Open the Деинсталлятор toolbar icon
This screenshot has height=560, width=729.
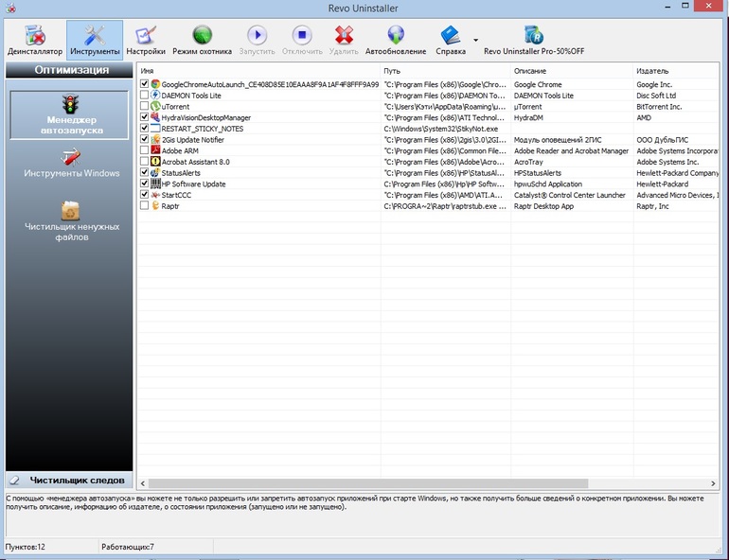tap(35, 40)
